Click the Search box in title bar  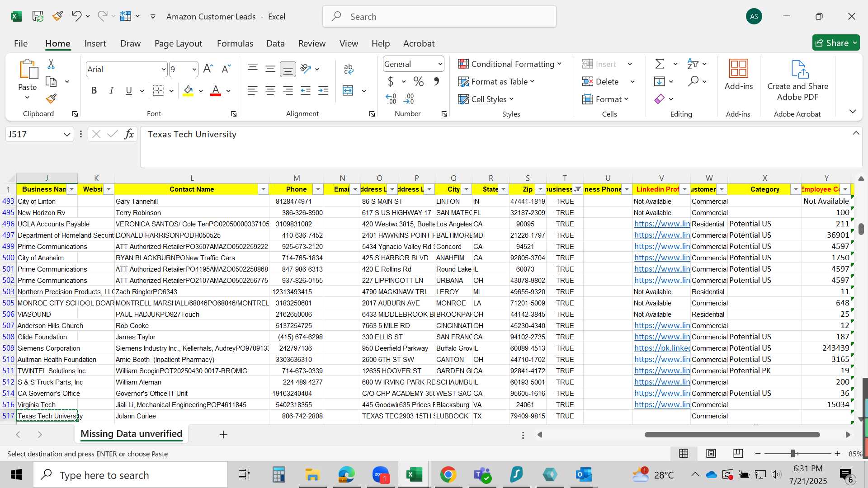[x=439, y=17]
